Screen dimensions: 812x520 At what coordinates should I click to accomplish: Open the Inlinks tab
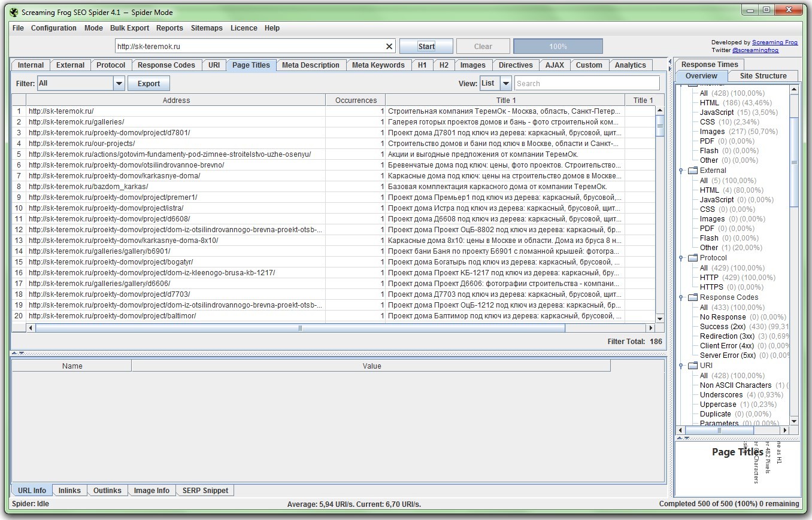pos(69,491)
